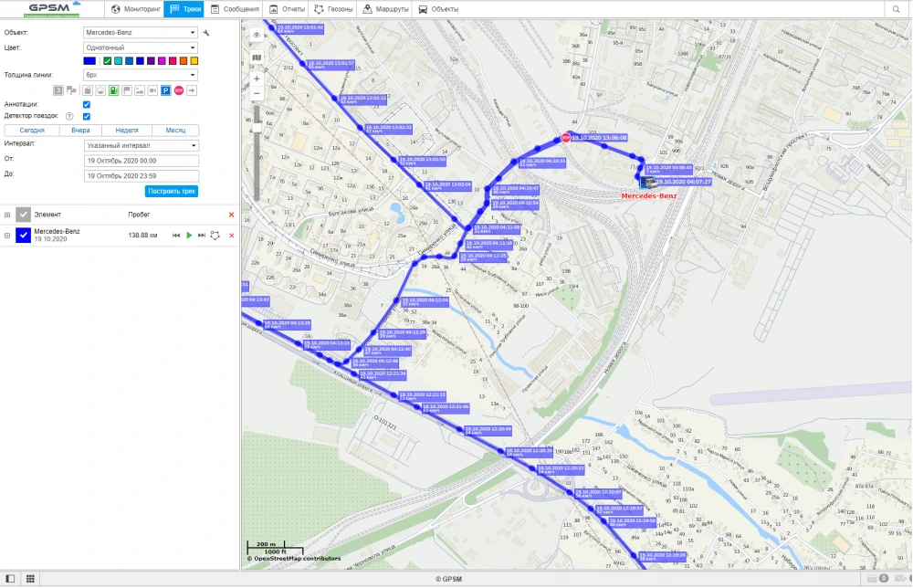Toggle the Mercedes-Benz track visibility checkbox
The width and height of the screenshot is (913, 588).
click(x=24, y=236)
